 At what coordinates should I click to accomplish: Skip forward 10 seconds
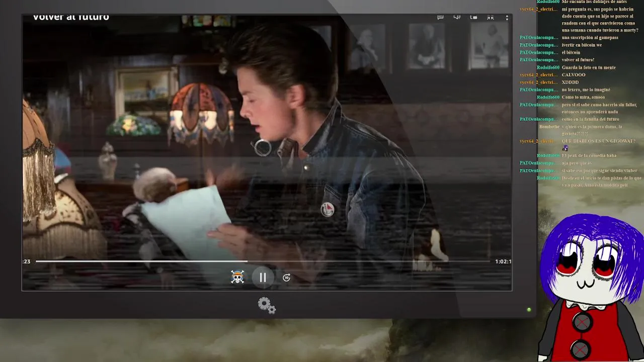point(287,278)
